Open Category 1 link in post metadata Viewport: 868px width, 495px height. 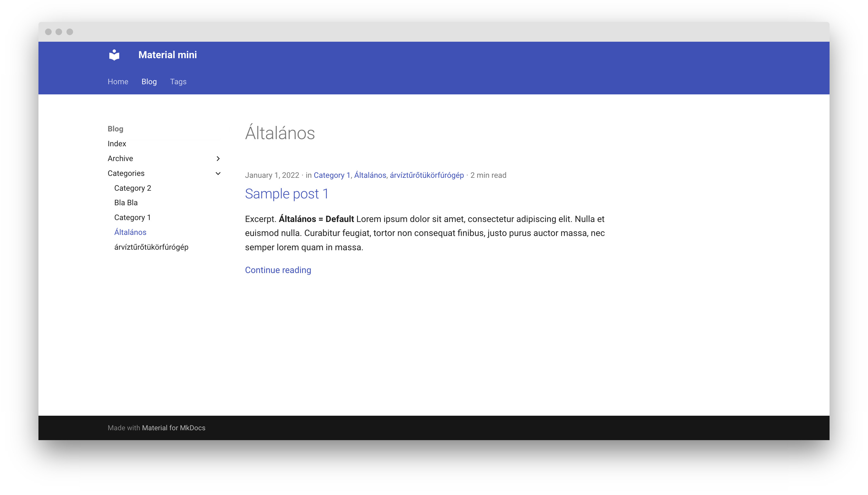tap(332, 175)
